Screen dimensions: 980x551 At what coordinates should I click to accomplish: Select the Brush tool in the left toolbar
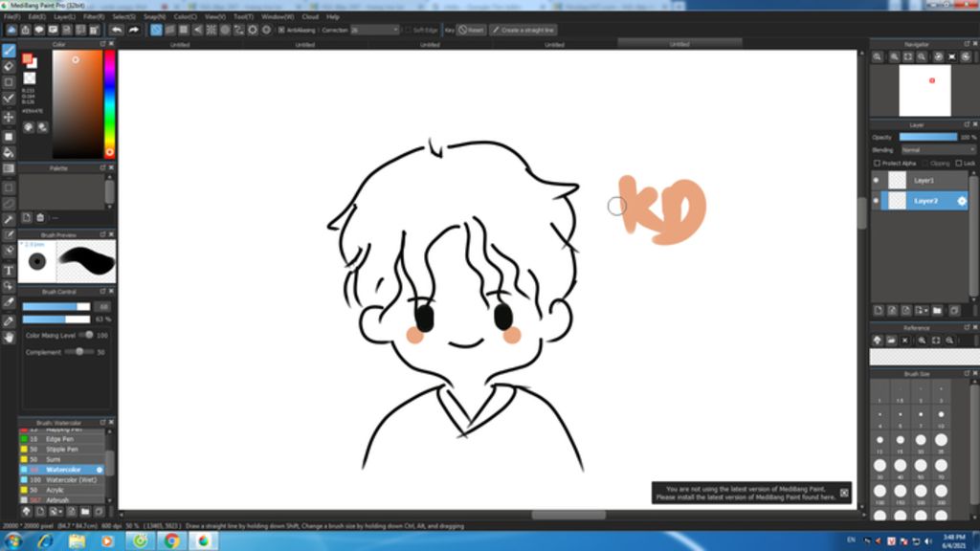pyautogui.click(x=9, y=51)
